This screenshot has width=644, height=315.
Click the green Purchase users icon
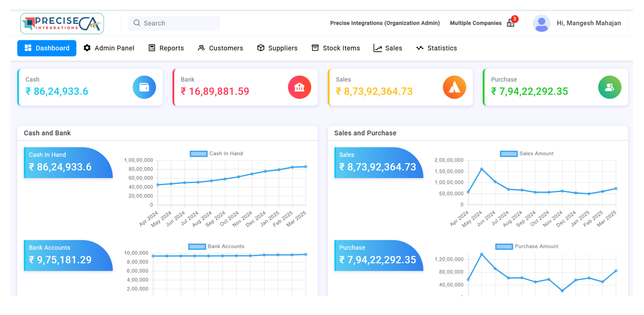pos(609,87)
